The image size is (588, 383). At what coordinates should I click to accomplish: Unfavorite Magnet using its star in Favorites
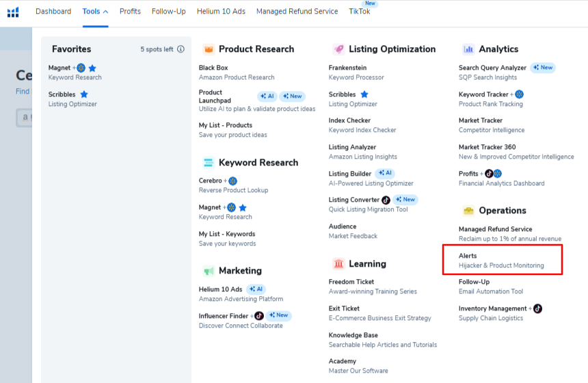point(92,68)
